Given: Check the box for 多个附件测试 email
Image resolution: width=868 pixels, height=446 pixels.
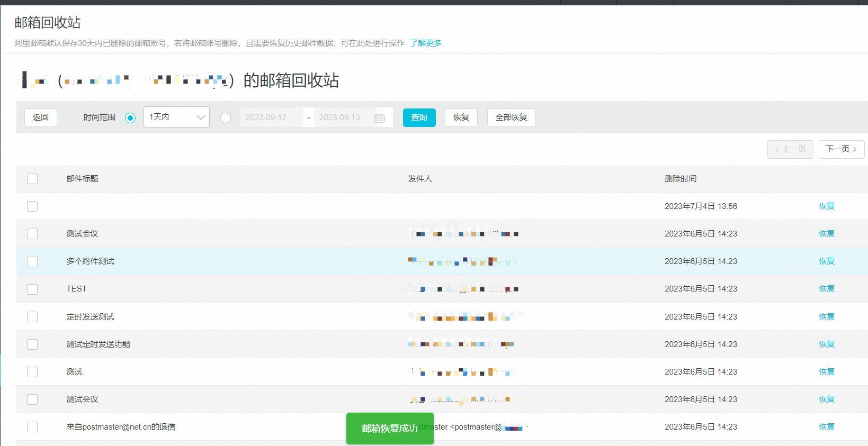Looking at the screenshot, I should point(32,261).
